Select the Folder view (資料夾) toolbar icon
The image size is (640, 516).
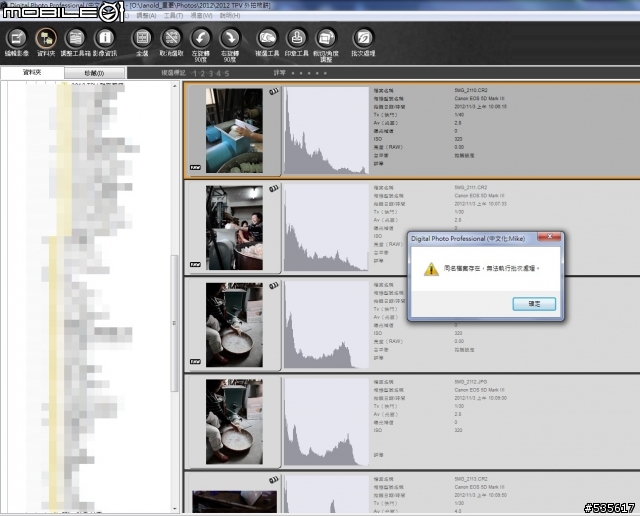click(46, 42)
